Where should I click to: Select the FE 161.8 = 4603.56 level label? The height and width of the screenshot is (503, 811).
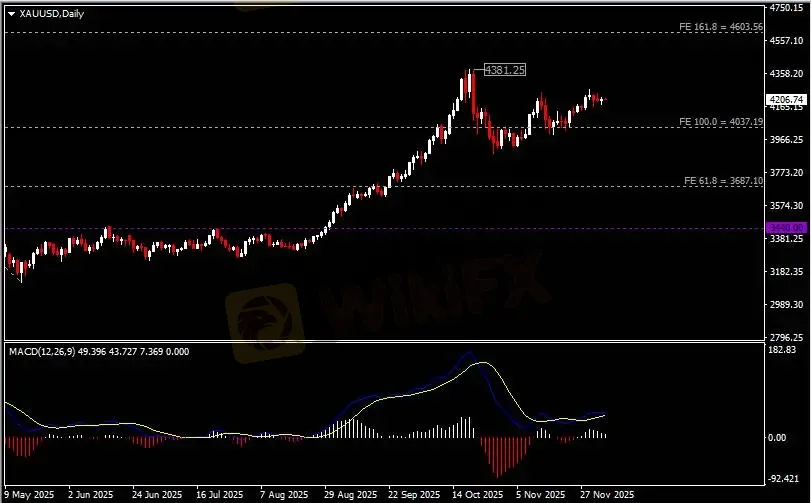pyautogui.click(x=720, y=26)
